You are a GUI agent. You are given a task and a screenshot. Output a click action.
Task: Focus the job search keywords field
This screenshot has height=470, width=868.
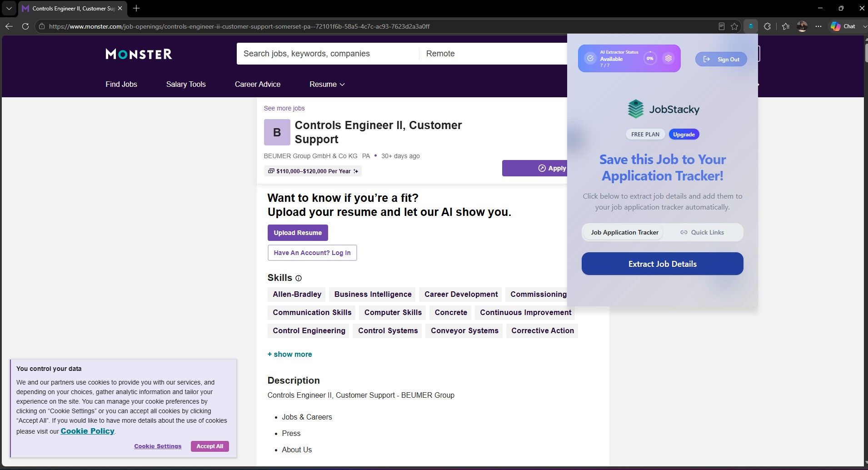tap(328, 54)
